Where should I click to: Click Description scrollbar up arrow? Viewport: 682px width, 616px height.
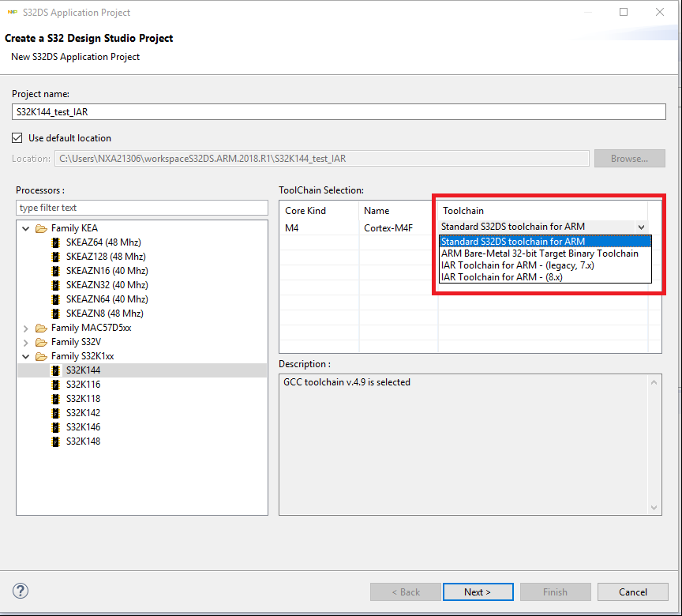click(654, 382)
